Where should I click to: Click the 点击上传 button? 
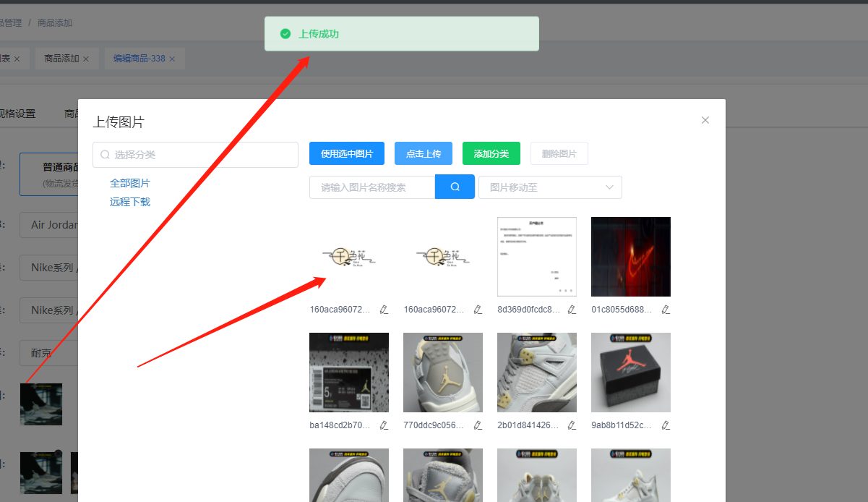424,153
